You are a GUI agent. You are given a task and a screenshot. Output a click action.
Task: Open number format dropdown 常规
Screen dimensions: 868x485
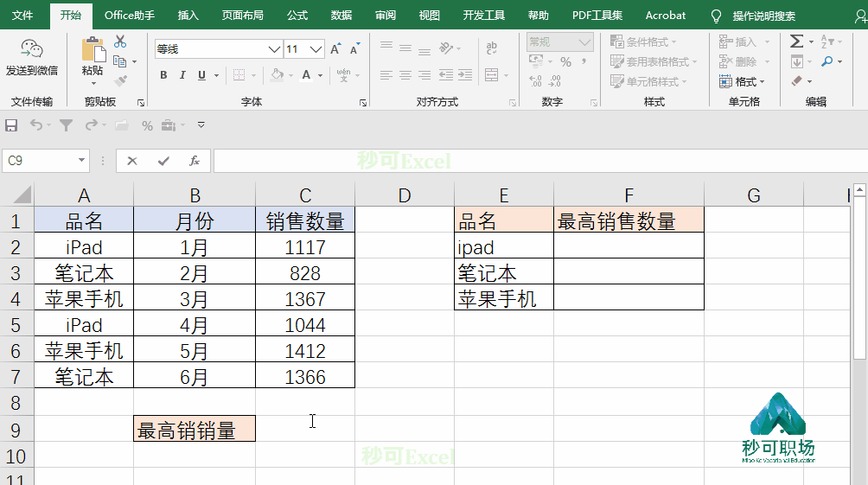pos(584,42)
